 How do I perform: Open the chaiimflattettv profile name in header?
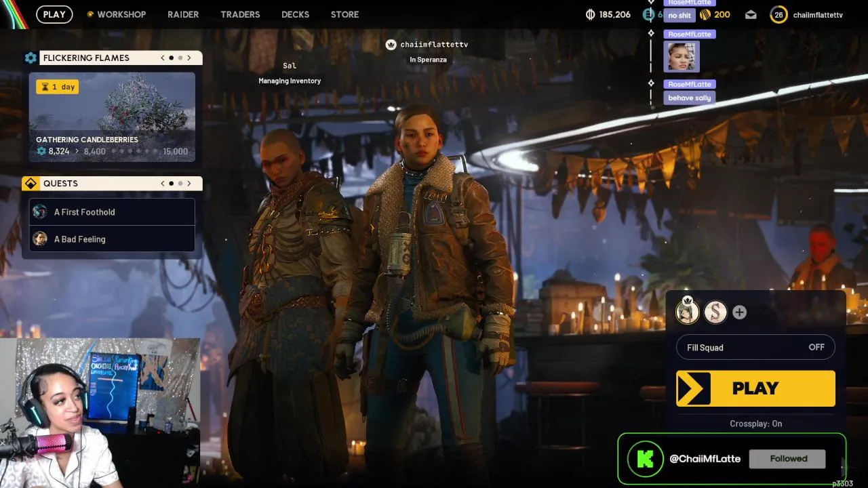[818, 15]
